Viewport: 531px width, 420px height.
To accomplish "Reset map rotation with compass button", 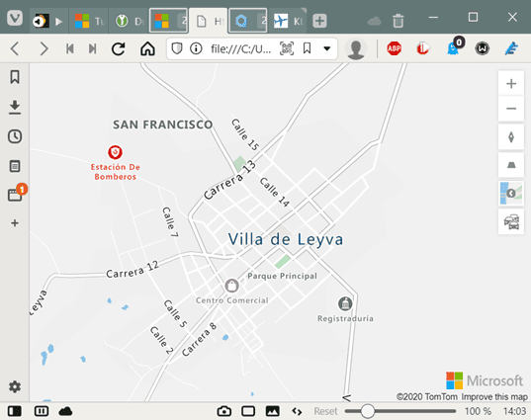I will click(511, 137).
